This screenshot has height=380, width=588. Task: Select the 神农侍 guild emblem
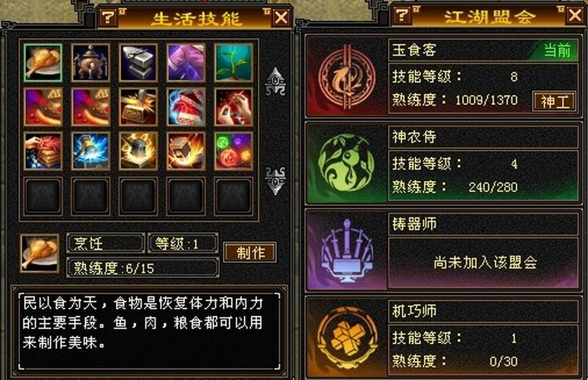[x=346, y=163]
